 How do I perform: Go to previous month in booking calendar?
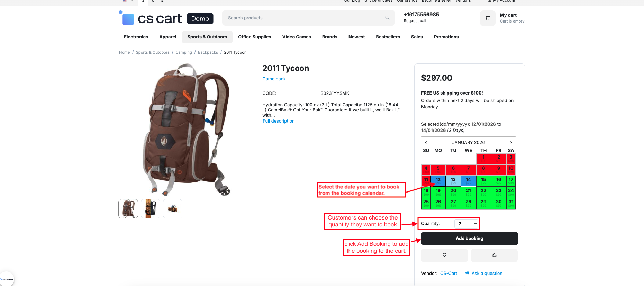[426, 142]
